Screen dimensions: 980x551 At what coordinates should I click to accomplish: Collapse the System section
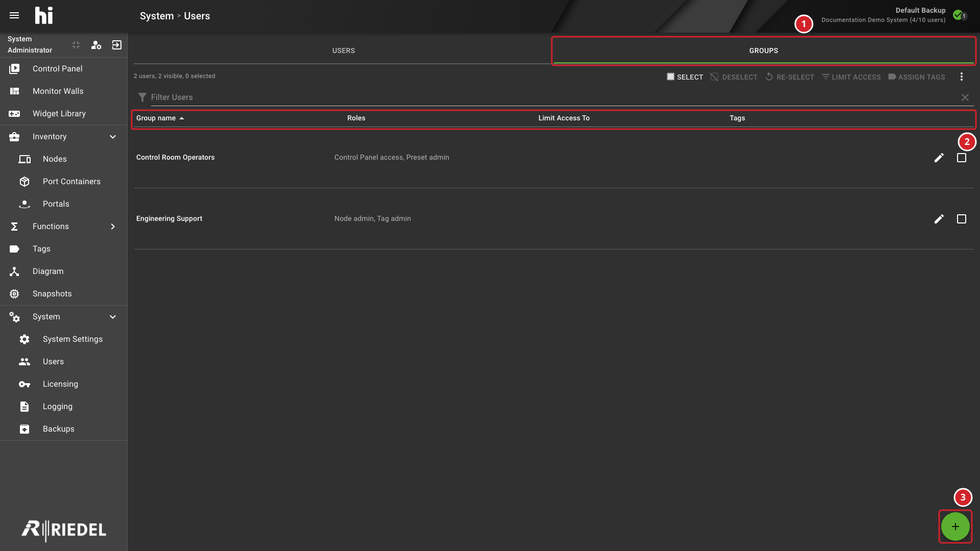tap(113, 317)
